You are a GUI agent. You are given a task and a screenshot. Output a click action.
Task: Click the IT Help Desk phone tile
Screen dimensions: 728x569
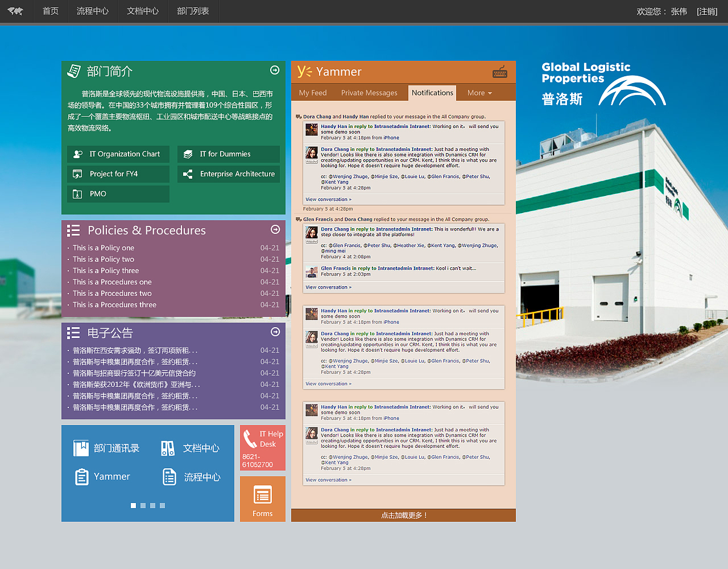pos(263,448)
